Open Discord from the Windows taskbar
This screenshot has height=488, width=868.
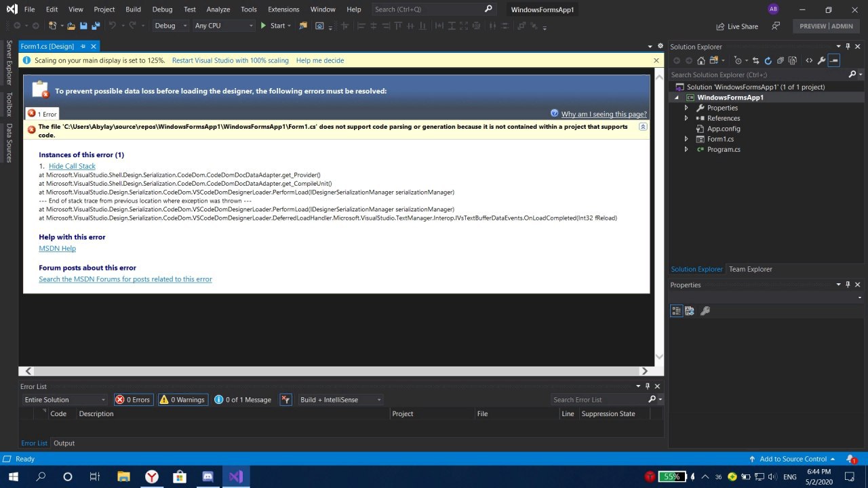[208, 476]
